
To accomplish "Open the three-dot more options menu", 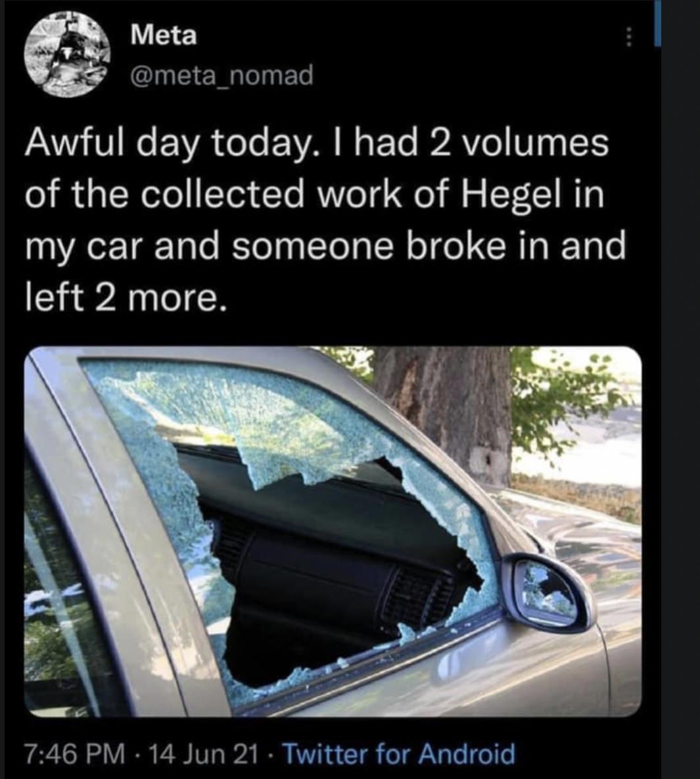I will 628,37.
